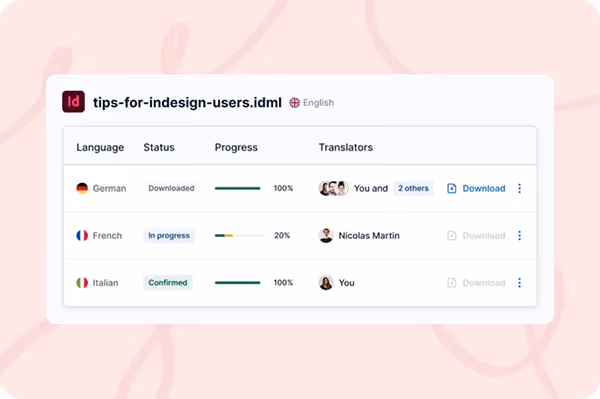The image size is (600, 399).
Task: Click Nicolas Martin's avatar
Action: 326,235
